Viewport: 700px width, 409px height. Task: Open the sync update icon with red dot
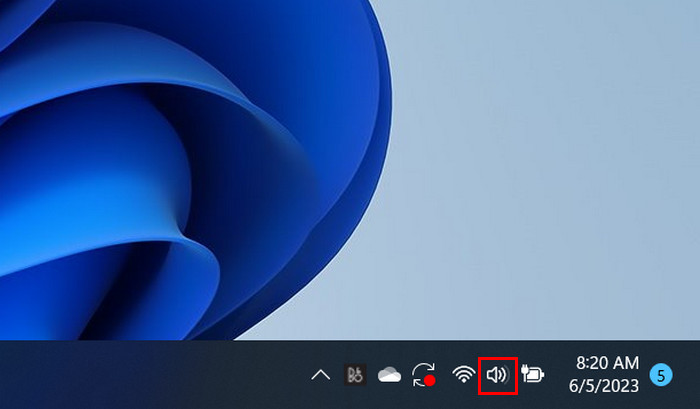pyautogui.click(x=424, y=375)
